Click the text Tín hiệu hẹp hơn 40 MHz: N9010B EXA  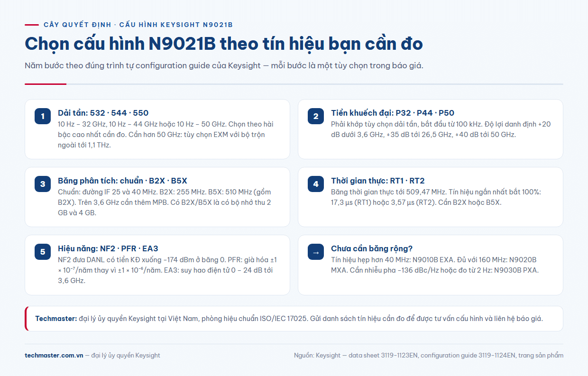pos(435,265)
